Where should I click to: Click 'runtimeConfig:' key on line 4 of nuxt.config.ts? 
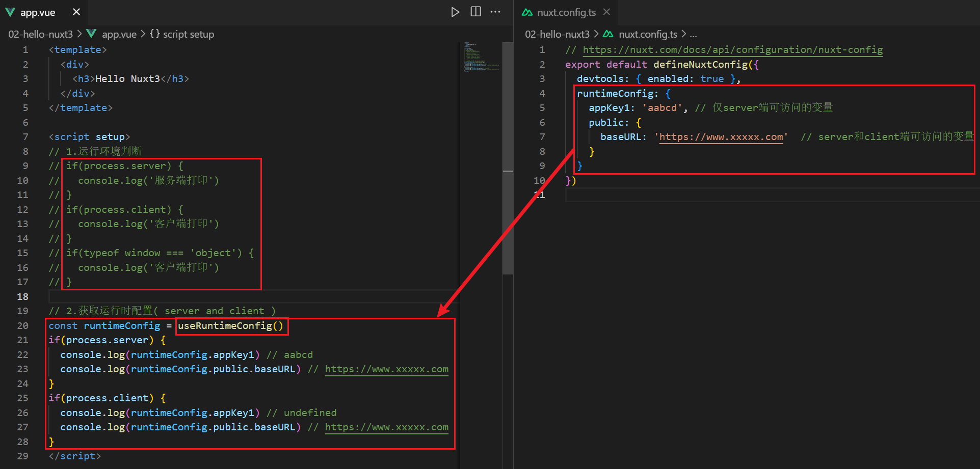(x=618, y=94)
